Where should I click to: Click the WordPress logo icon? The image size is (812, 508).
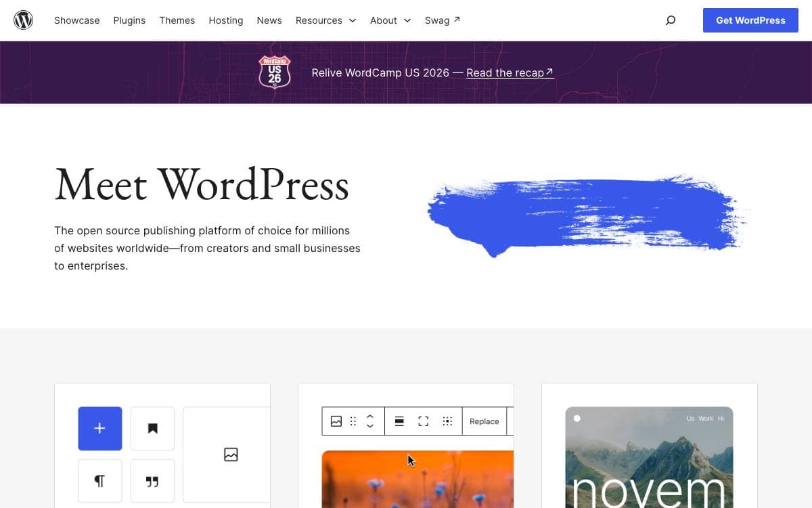pos(24,20)
